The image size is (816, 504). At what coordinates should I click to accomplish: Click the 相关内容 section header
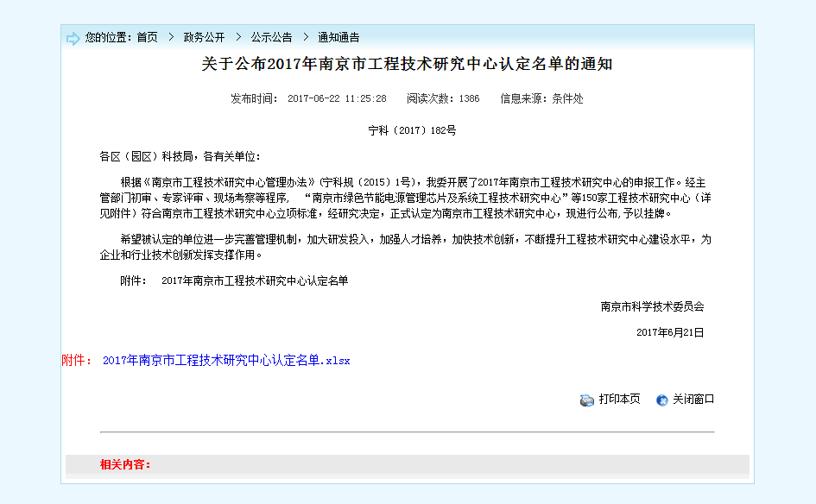coord(125,464)
